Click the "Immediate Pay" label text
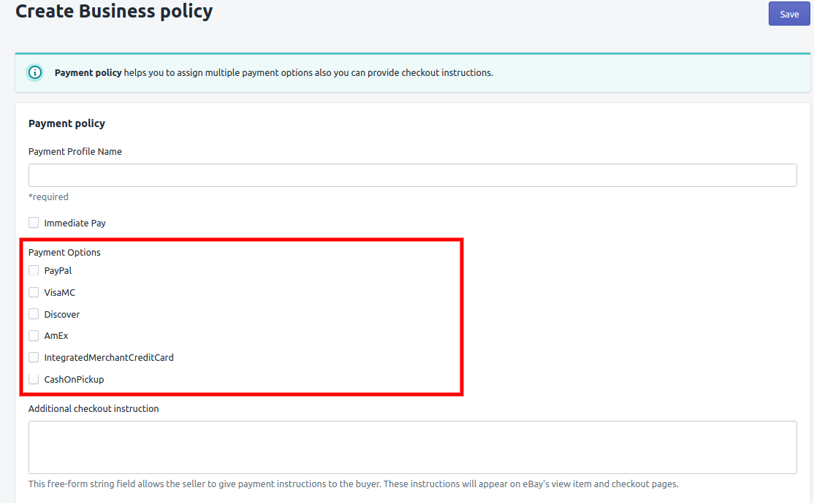 (x=75, y=224)
